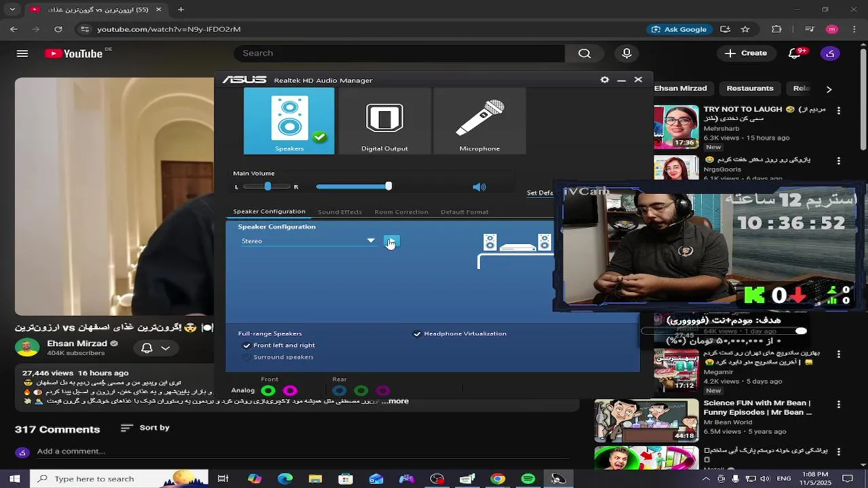Viewport: 868px width, 488px height.
Task: Open the Mr Bean Science FUN thumbnail
Action: coord(646,420)
